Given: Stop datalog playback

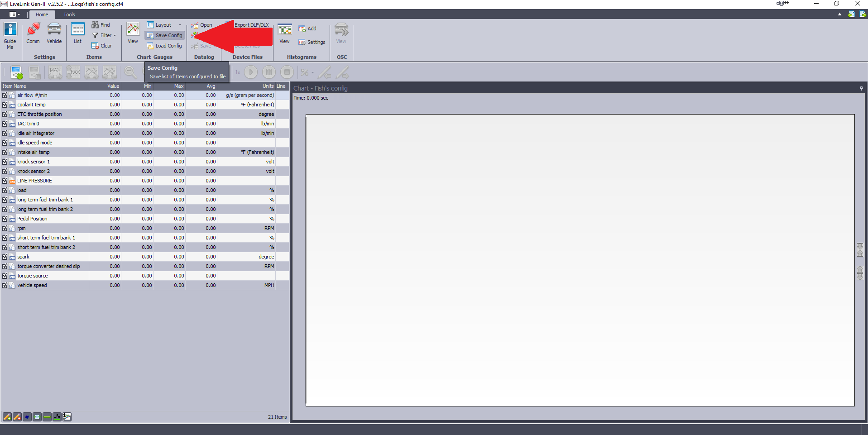Looking at the screenshot, I should [x=287, y=72].
